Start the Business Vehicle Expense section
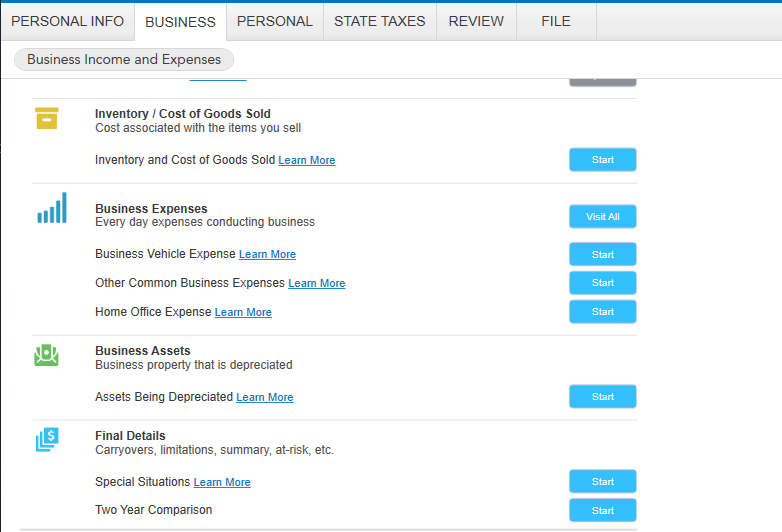This screenshot has height=532, width=782. [602, 255]
